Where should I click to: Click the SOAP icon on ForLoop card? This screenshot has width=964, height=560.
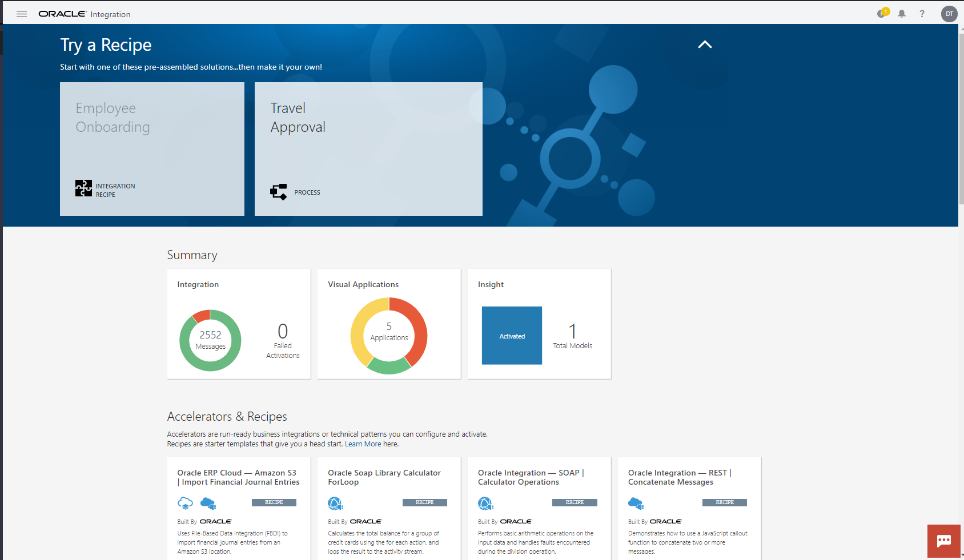(335, 503)
